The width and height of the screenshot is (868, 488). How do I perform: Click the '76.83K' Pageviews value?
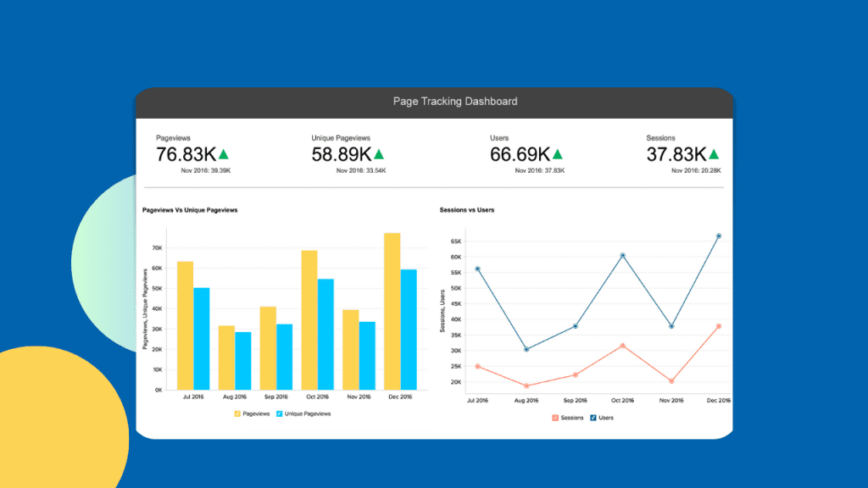pos(186,154)
